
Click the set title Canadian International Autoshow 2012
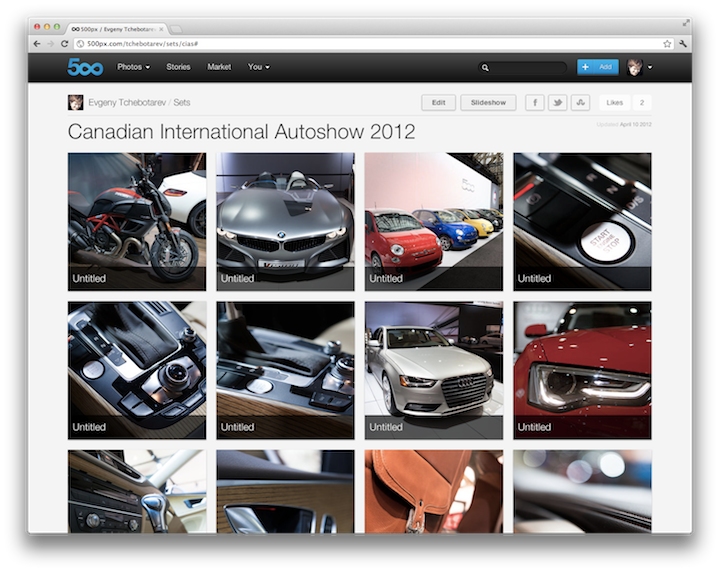coord(242,132)
